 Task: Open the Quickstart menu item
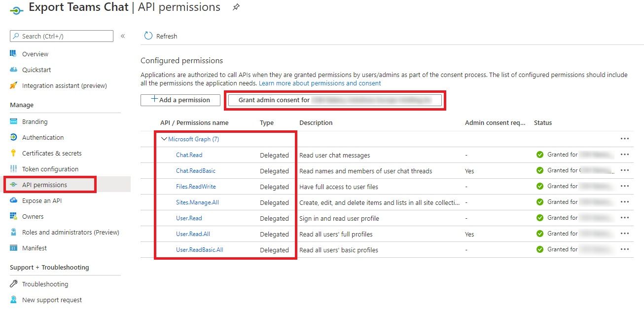pos(36,70)
